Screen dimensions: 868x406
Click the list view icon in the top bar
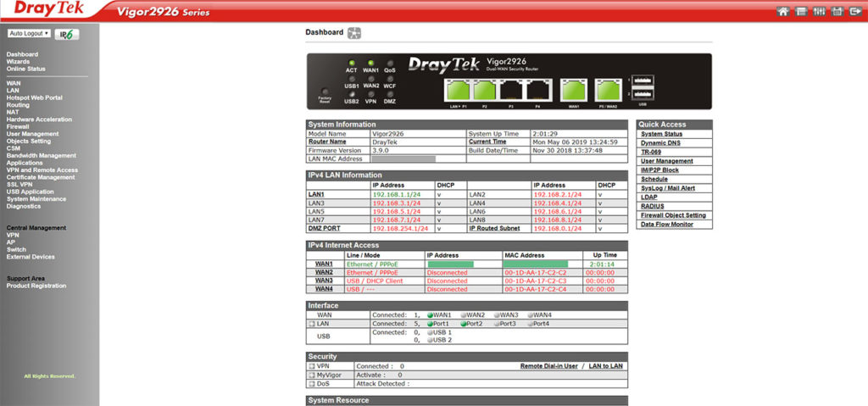[x=802, y=11]
